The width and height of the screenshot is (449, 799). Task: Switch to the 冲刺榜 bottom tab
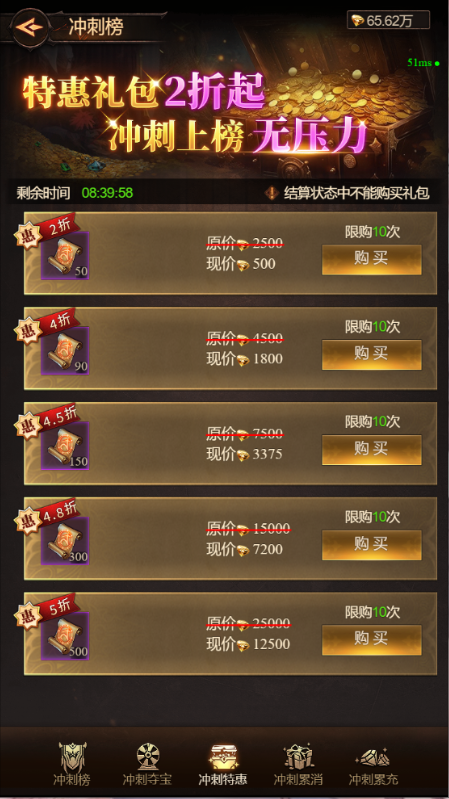[x=72, y=764]
